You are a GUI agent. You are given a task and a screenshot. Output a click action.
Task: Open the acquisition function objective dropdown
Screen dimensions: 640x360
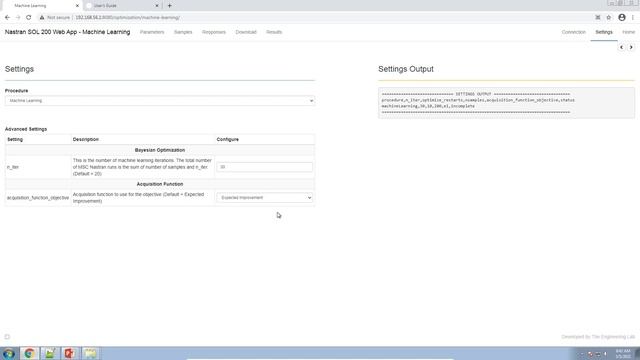264,198
